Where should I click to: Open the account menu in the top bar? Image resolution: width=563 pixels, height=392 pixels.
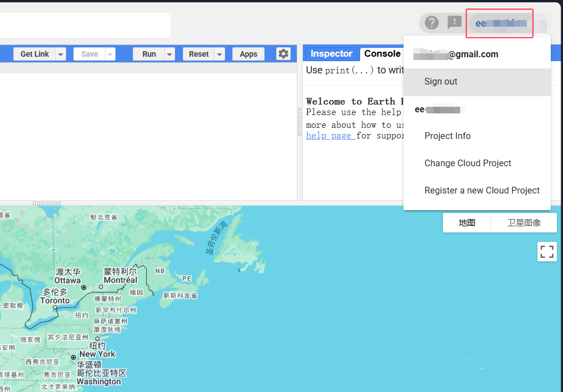click(499, 23)
